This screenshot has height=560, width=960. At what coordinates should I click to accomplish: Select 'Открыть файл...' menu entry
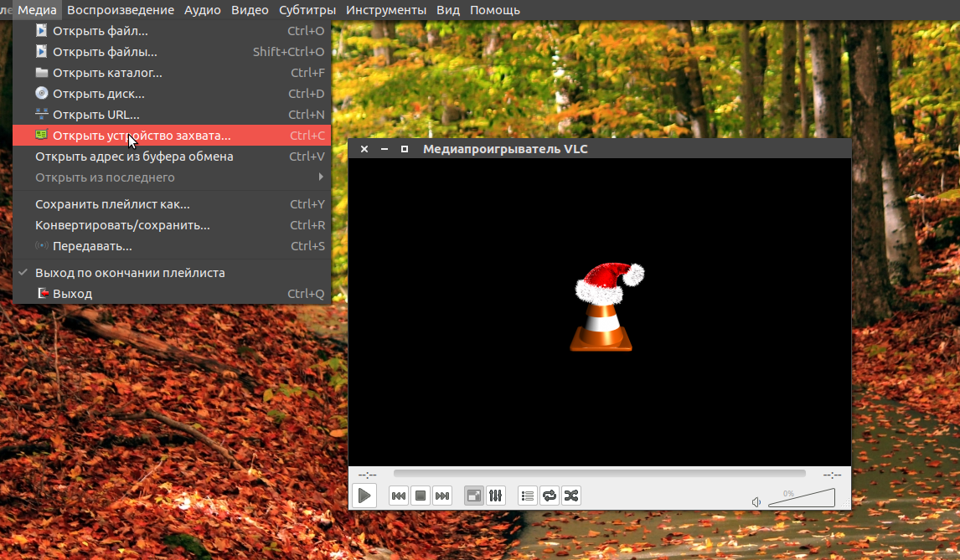point(100,31)
